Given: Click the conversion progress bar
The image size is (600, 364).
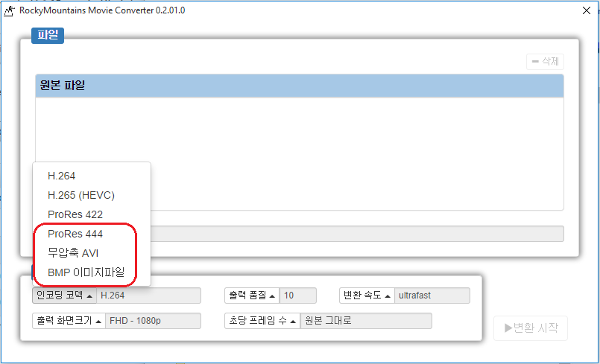Looking at the screenshot, I should pos(358,234).
